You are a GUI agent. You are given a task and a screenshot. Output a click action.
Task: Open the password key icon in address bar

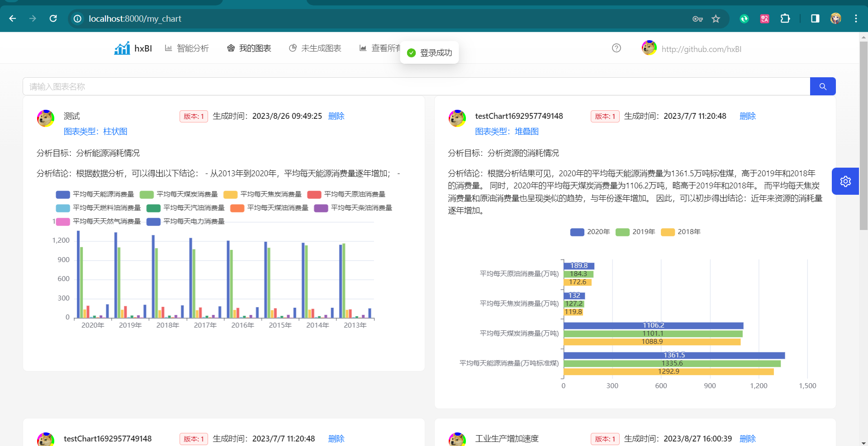[x=697, y=19]
